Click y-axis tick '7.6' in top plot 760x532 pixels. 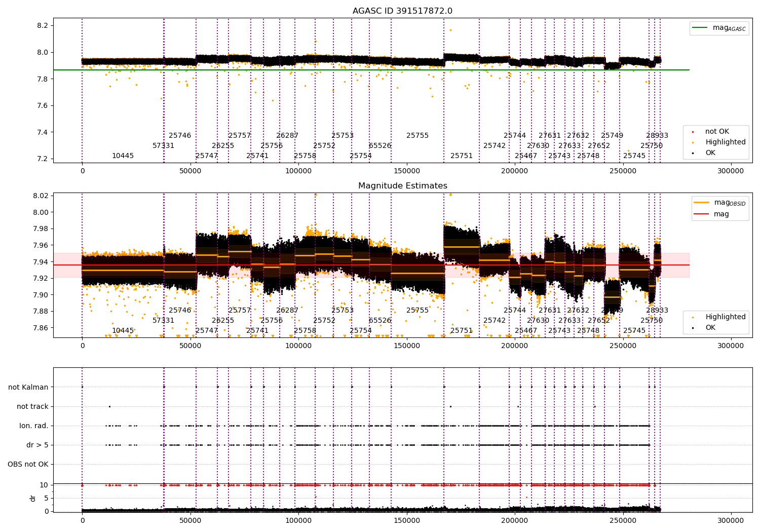43,106
